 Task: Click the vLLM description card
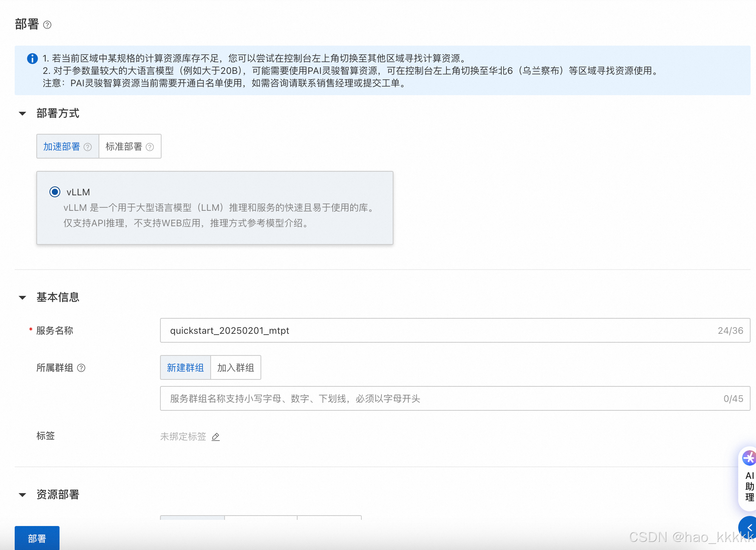coord(215,208)
